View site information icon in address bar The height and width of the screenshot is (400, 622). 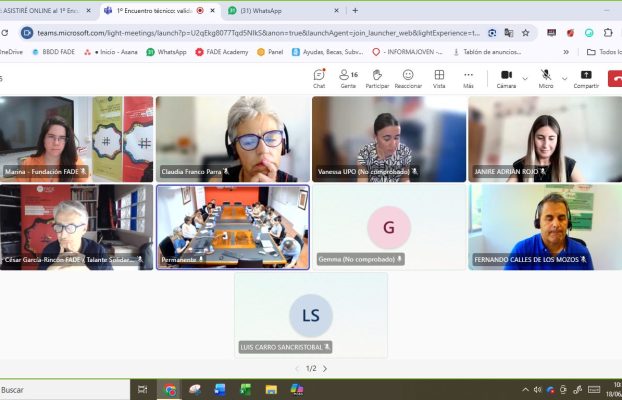tap(27, 33)
